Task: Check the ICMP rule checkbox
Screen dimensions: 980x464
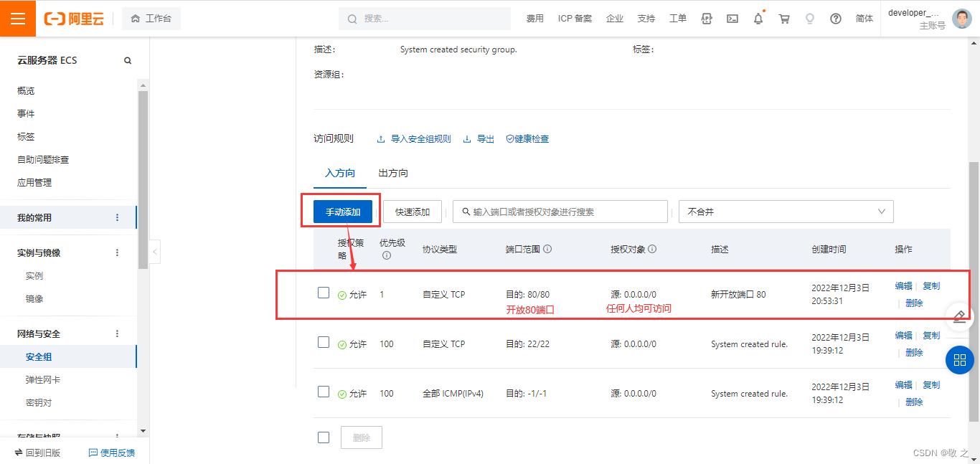Action: point(324,392)
